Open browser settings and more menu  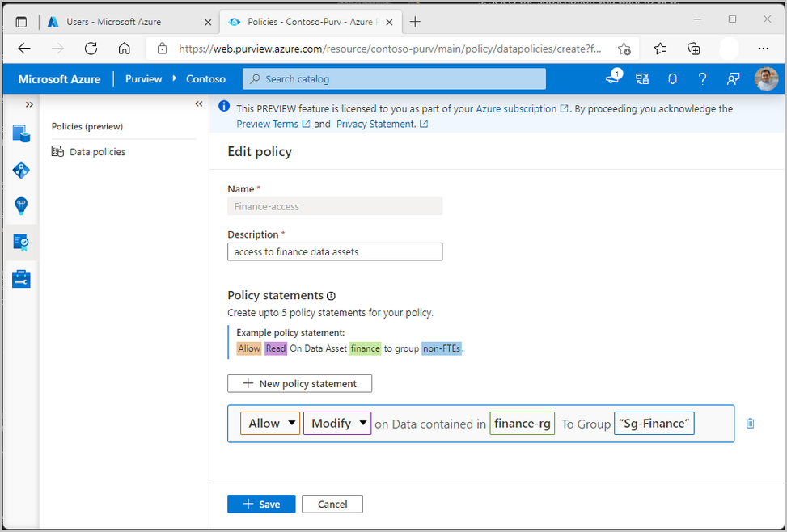(764, 49)
